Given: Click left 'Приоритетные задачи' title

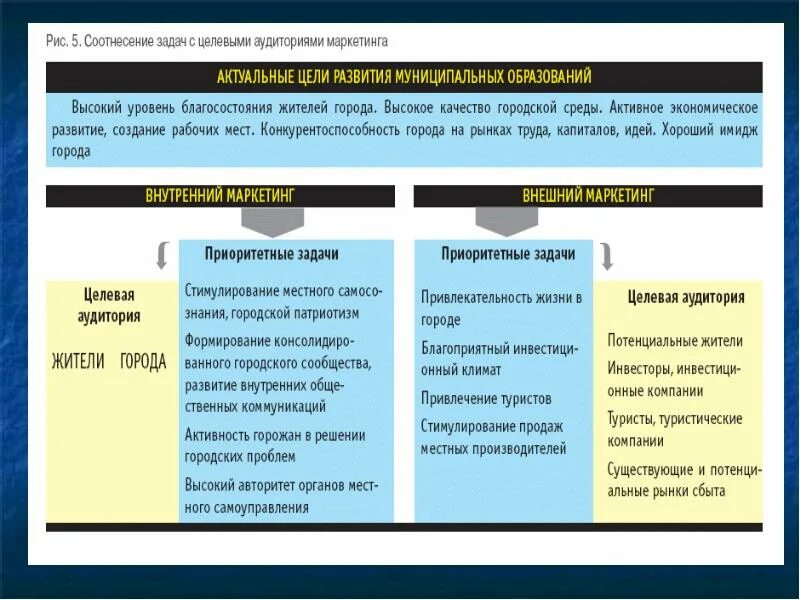Looking at the screenshot, I should click(x=271, y=254).
